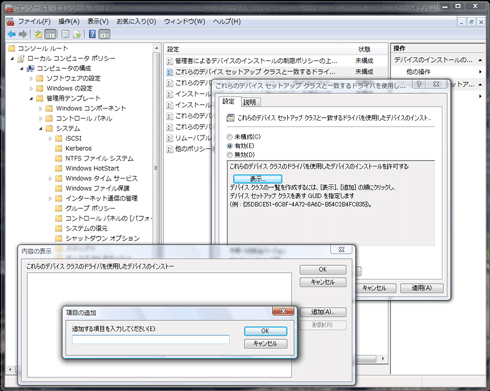This screenshot has width=490, height=391.
Task: Select the Kerberos folder icon in tree
Action: coord(59,148)
